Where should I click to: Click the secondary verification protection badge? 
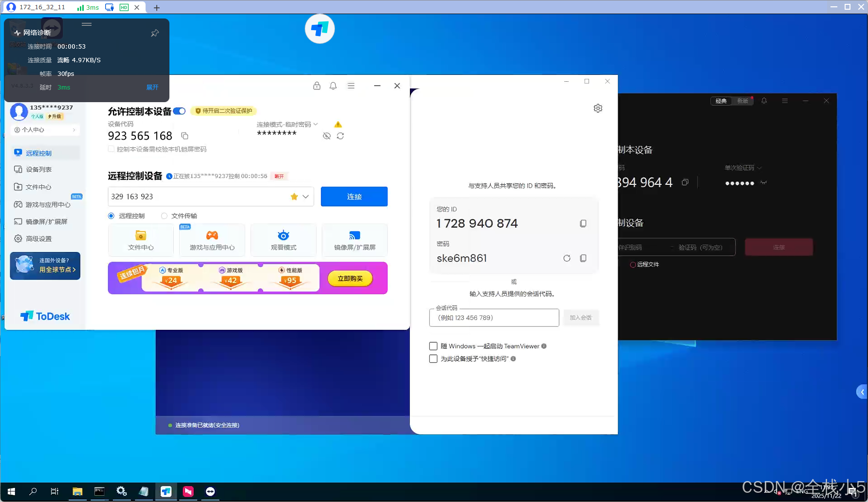[x=223, y=111]
